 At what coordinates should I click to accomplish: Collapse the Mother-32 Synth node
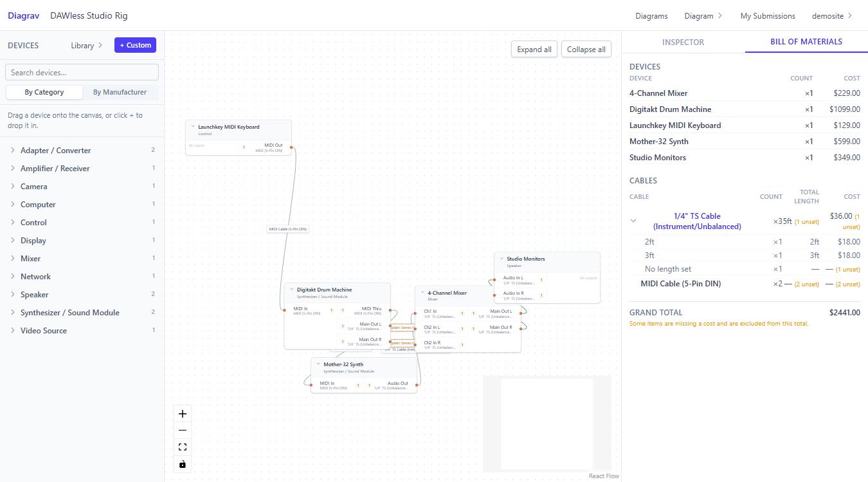(x=318, y=364)
